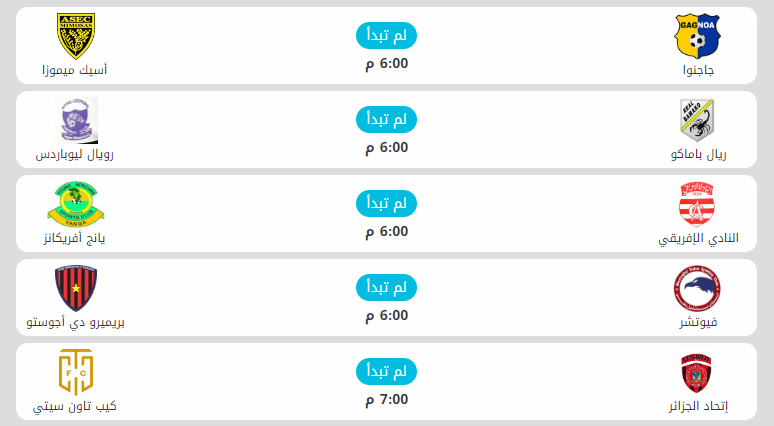
Task: Open the Royal Leopards team logo
Action: click(76, 120)
